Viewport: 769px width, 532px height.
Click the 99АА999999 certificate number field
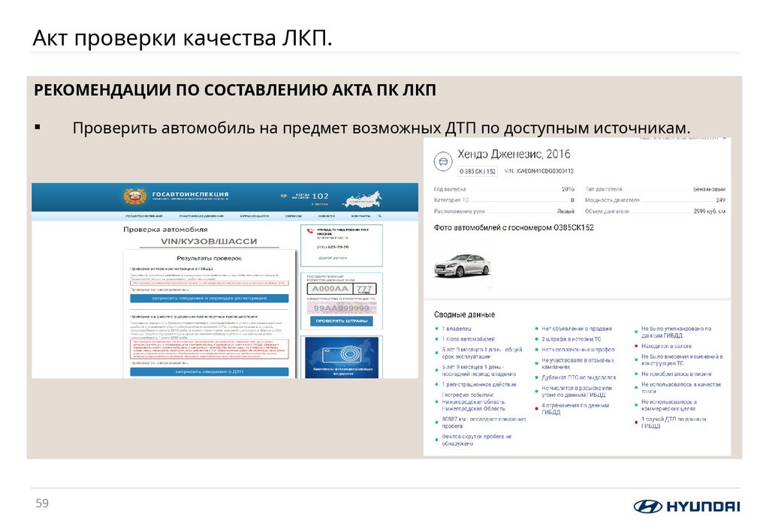click(x=342, y=307)
